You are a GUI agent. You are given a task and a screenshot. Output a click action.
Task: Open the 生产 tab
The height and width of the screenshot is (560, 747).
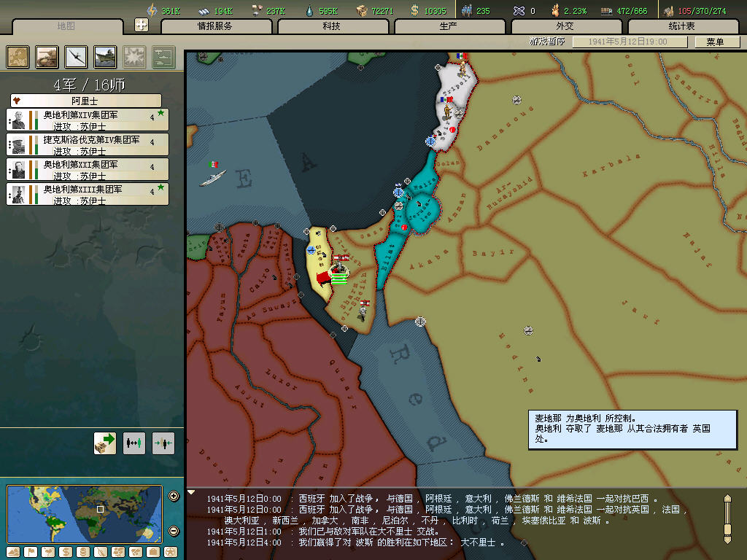click(449, 26)
